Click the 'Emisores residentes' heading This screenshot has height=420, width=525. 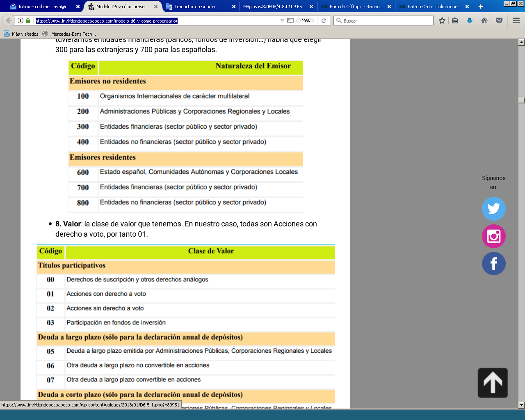[x=103, y=157]
